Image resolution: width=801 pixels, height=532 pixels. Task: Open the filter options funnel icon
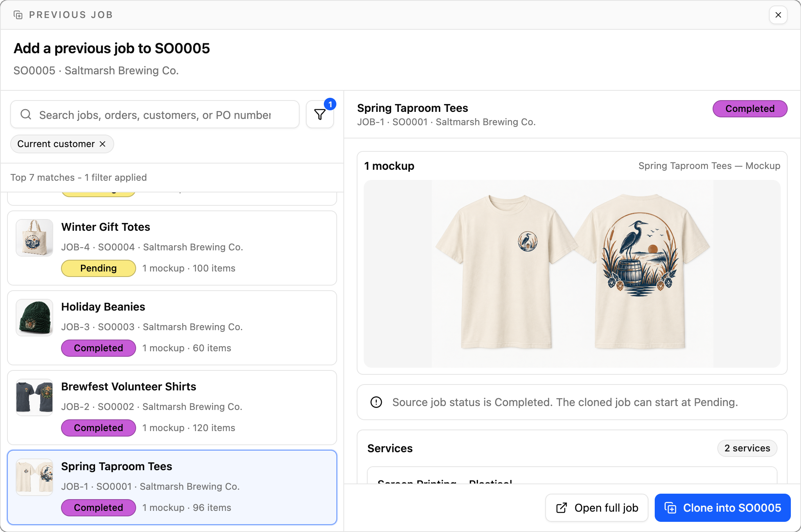pos(320,114)
